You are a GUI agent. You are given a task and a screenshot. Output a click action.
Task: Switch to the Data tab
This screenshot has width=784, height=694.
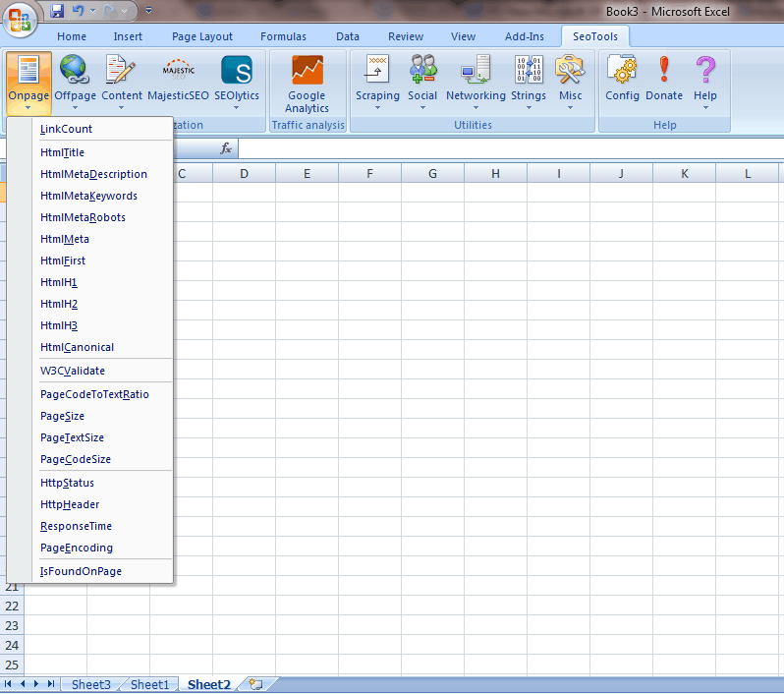coord(348,36)
